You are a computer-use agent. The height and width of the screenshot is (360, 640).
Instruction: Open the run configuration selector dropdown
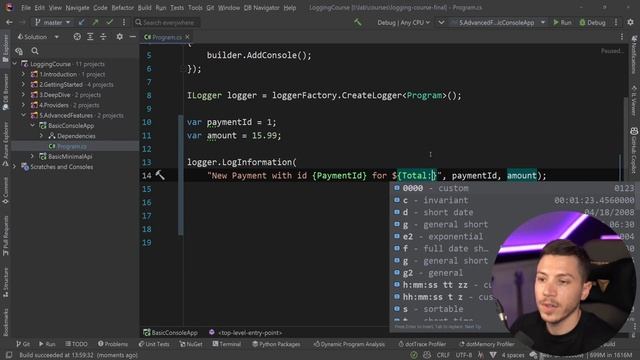497,22
